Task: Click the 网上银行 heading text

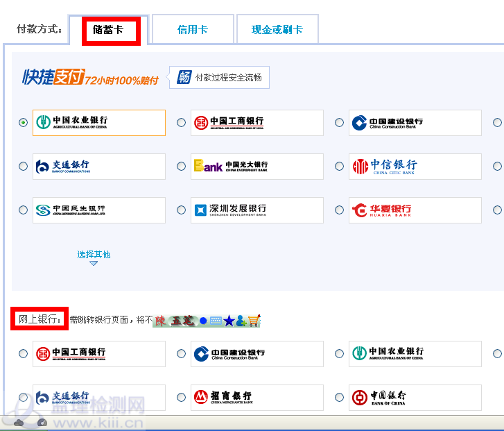Action: click(40, 319)
